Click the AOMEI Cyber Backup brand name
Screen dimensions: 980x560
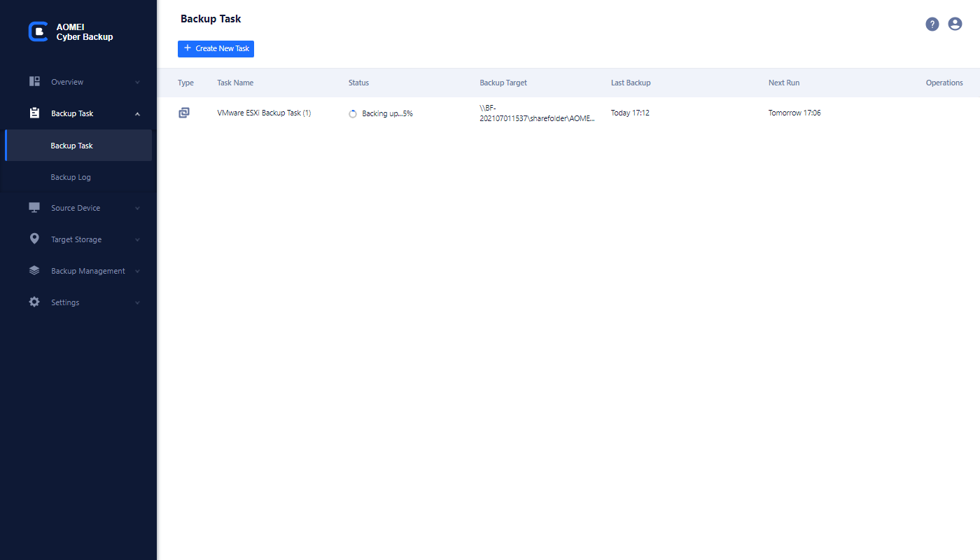85,32
